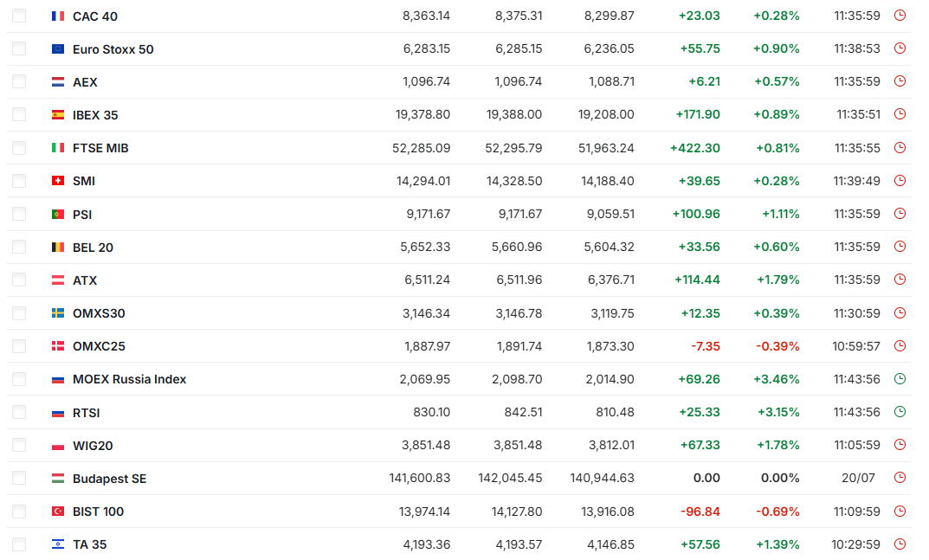This screenshot has width=929, height=560.
Task: Select the AEX row checkbox
Action: 19,81
